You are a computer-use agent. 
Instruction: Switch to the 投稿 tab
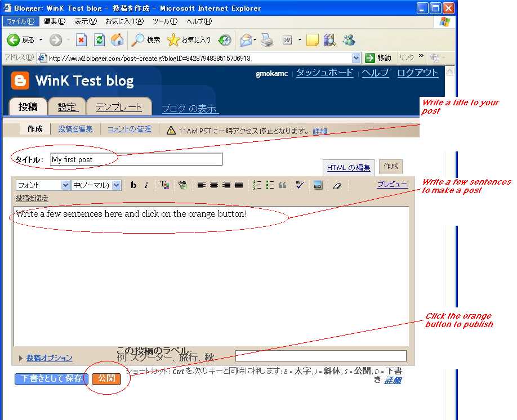click(x=28, y=106)
